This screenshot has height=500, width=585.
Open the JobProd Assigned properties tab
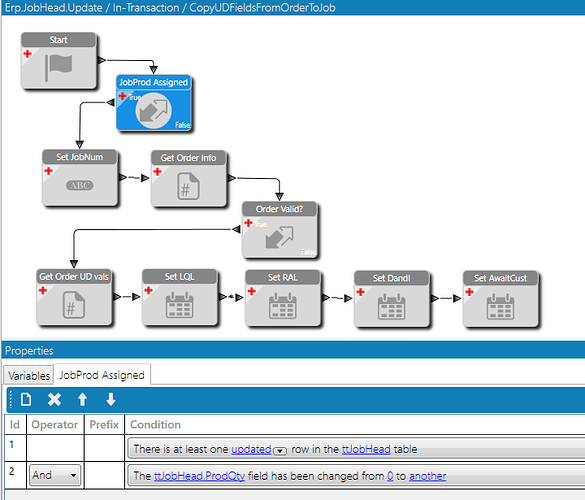pyautogui.click(x=102, y=375)
